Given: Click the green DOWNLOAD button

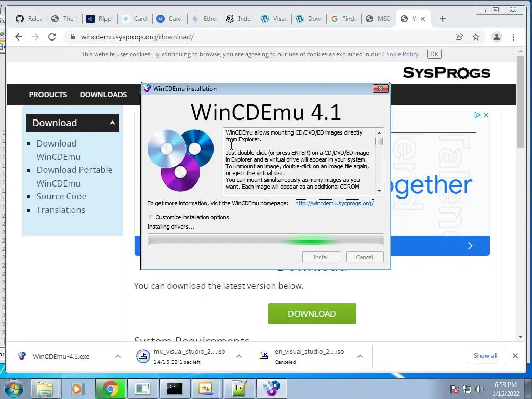Looking at the screenshot, I should click(x=312, y=314).
